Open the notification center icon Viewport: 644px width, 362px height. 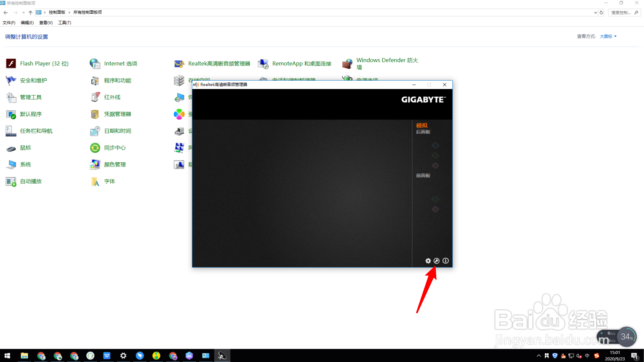coord(634,356)
